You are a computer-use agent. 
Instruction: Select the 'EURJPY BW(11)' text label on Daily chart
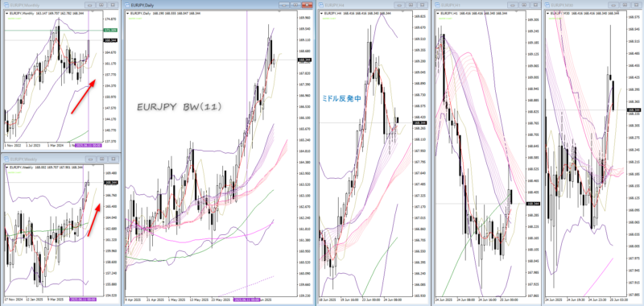pos(179,107)
